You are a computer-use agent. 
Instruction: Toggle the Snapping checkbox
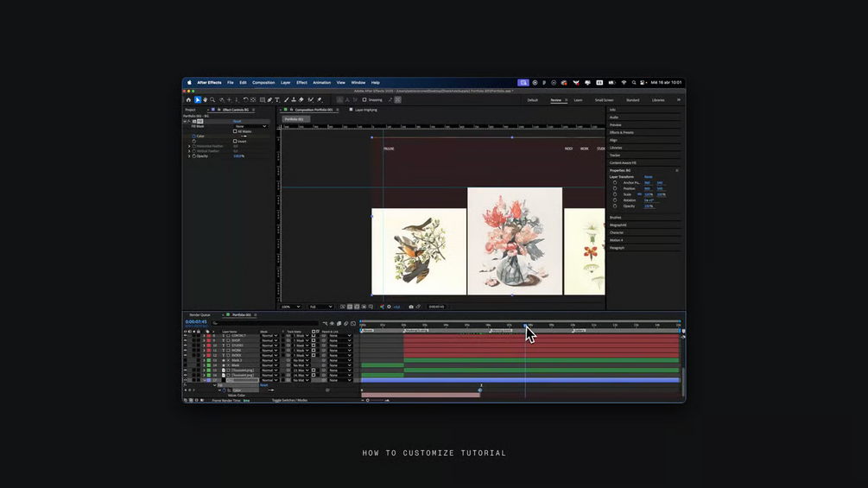(x=364, y=100)
